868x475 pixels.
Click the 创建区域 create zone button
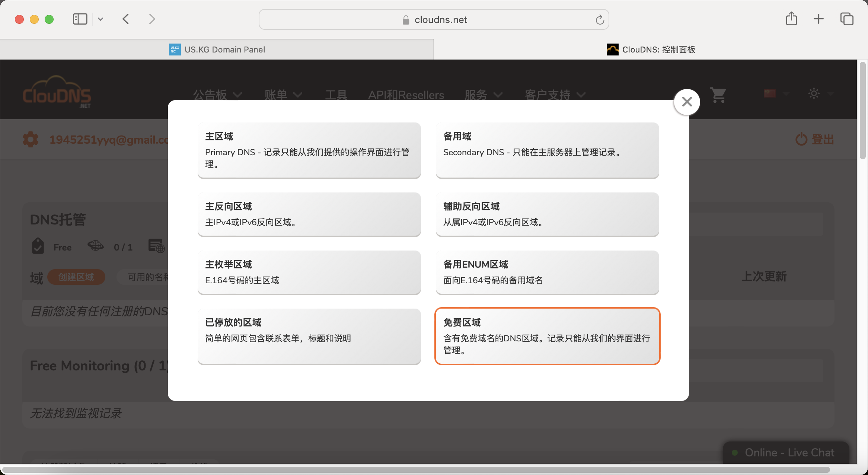tap(76, 277)
